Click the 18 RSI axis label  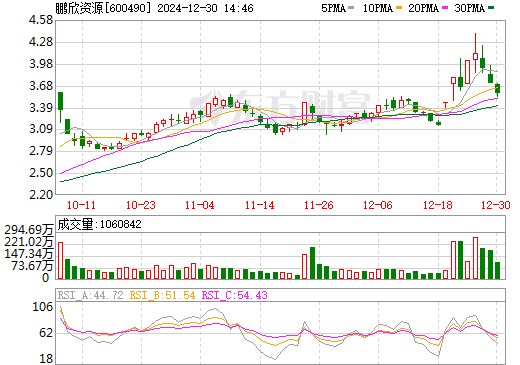pyautogui.click(x=46, y=359)
